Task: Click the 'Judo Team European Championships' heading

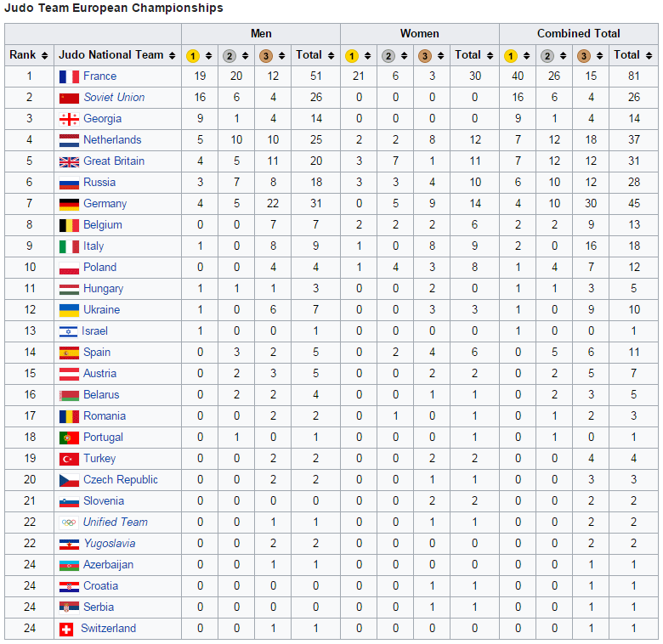Action: [x=114, y=8]
